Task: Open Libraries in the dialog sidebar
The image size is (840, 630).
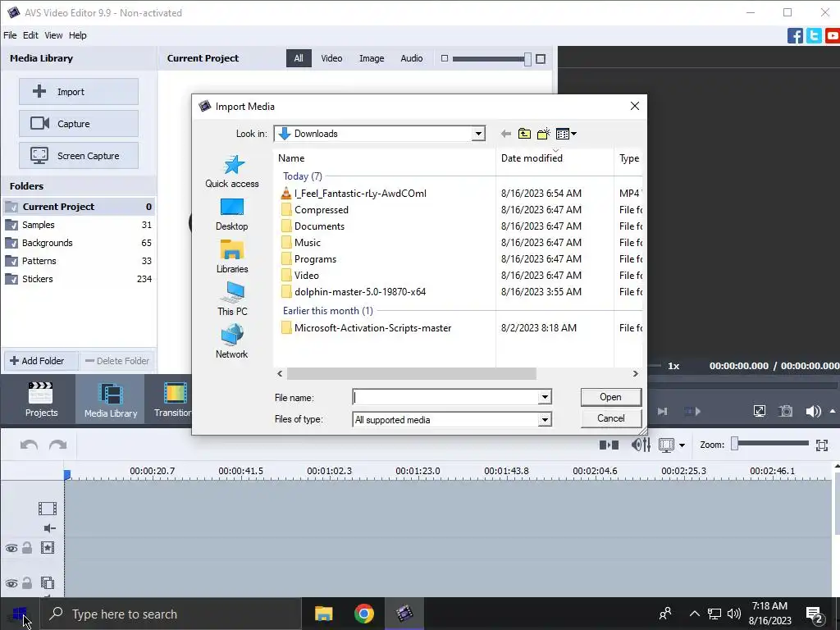Action: pyautogui.click(x=232, y=257)
